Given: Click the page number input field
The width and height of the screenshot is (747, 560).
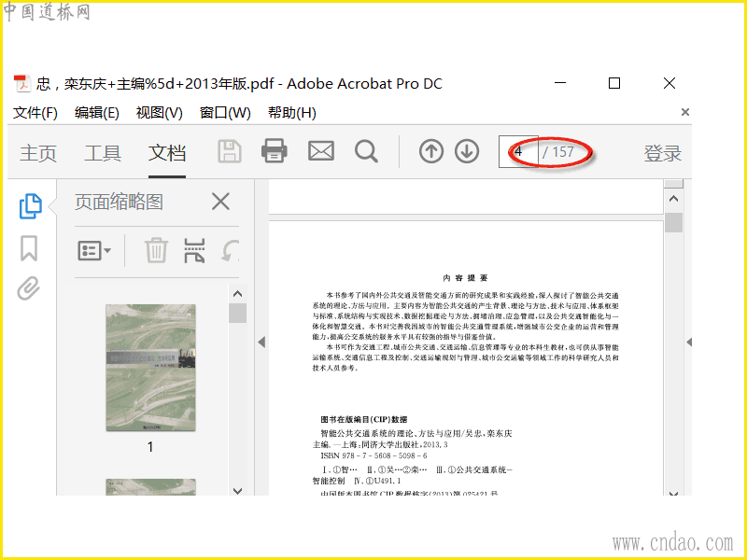Looking at the screenshot, I should tap(518, 151).
